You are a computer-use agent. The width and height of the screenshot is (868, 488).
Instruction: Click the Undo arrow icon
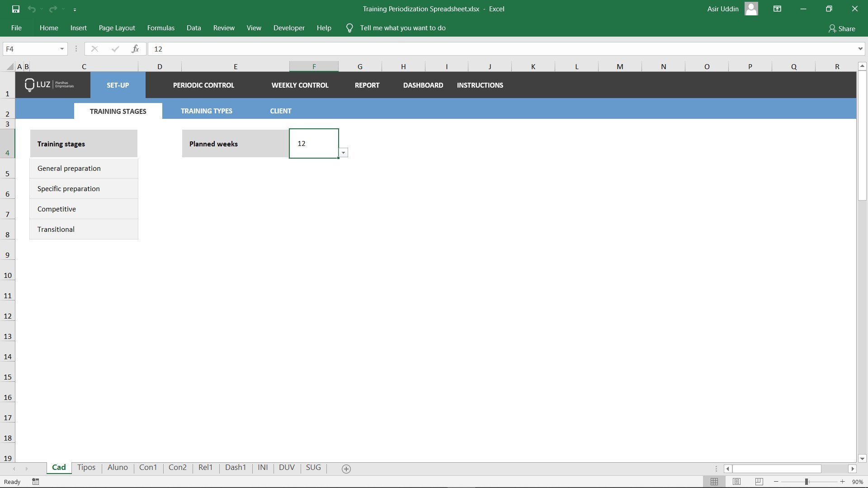31,9
